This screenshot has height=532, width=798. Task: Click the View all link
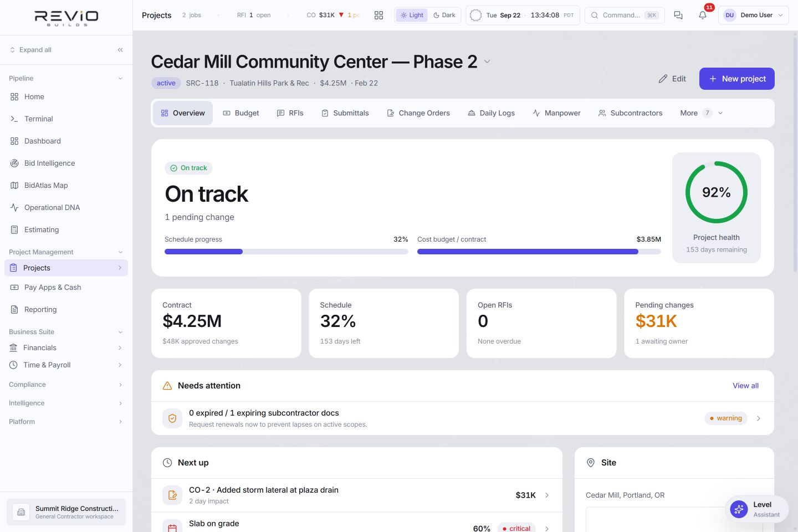coord(745,386)
